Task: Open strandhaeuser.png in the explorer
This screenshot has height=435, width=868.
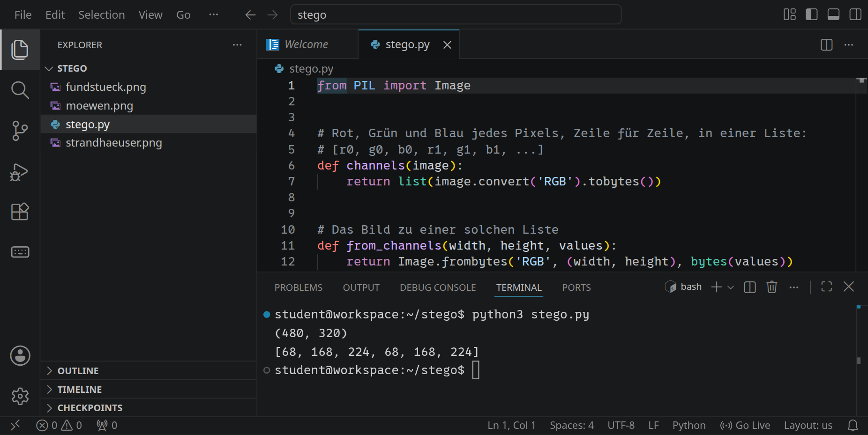Action: pos(148,143)
